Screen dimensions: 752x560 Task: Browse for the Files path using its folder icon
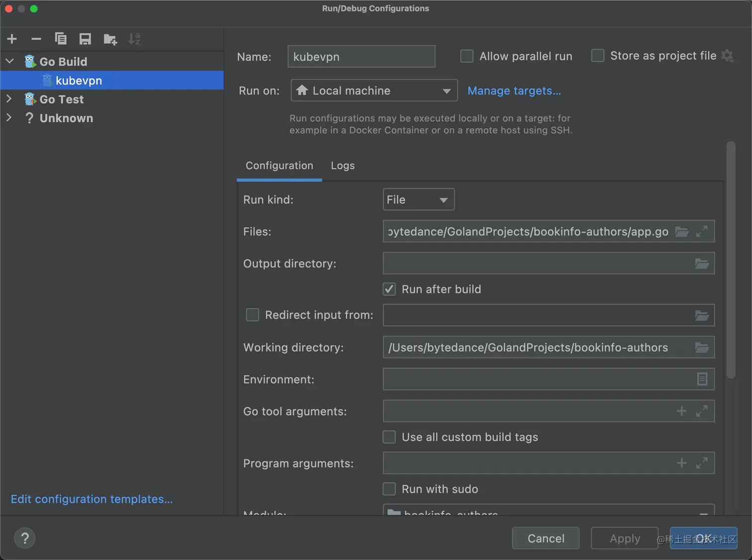coord(681,231)
